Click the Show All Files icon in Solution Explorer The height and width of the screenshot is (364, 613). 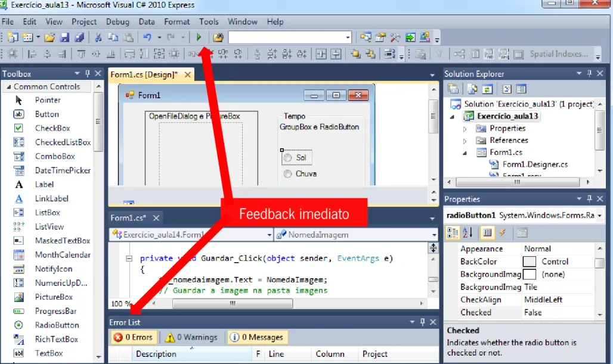[472, 89]
